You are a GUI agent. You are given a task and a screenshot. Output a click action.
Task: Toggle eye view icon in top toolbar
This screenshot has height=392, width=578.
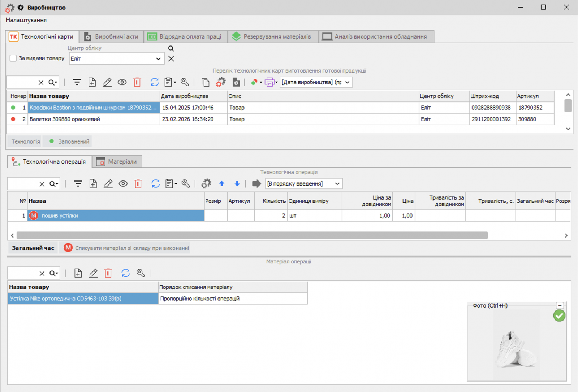[x=122, y=82]
